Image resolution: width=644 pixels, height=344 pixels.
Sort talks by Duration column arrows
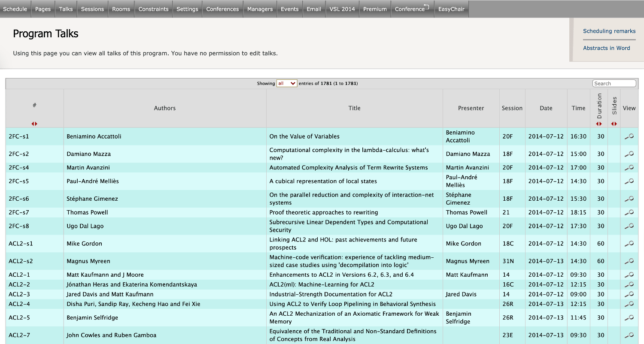point(599,124)
